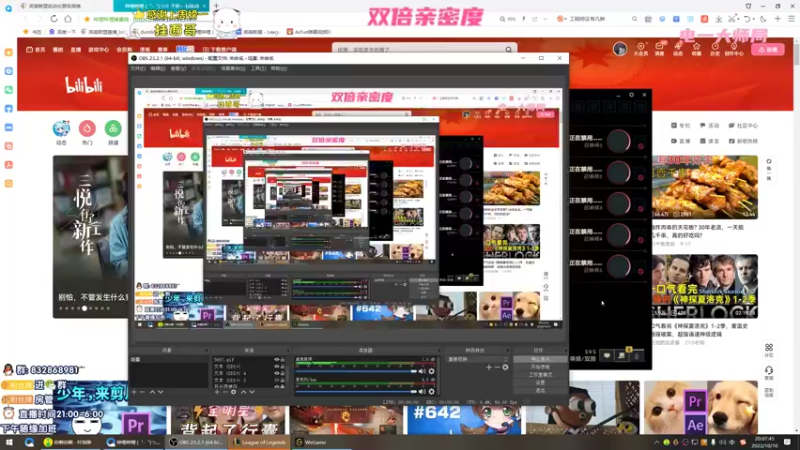Expand address bar chevron dropdown
Viewport: 800px width, 450px height.
545,19
